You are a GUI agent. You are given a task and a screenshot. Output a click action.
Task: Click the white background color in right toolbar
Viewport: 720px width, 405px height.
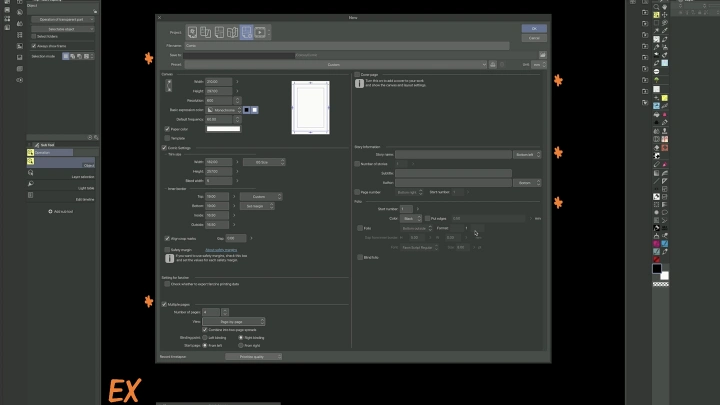pyautogui.click(x=664, y=276)
